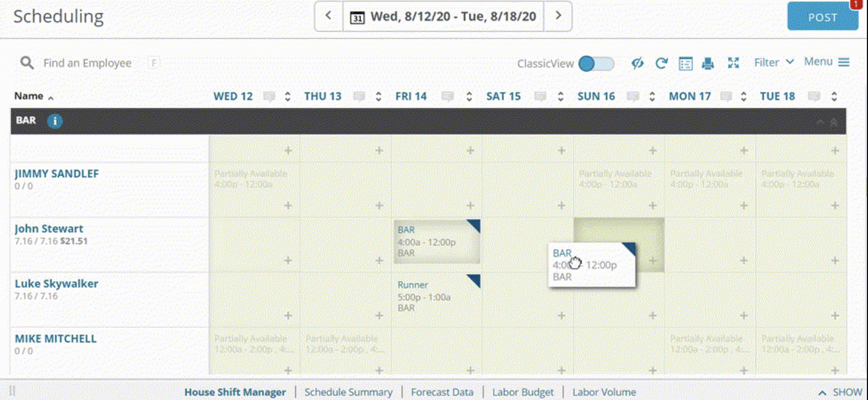
Task: Open the full screen expand icon
Action: (x=733, y=63)
